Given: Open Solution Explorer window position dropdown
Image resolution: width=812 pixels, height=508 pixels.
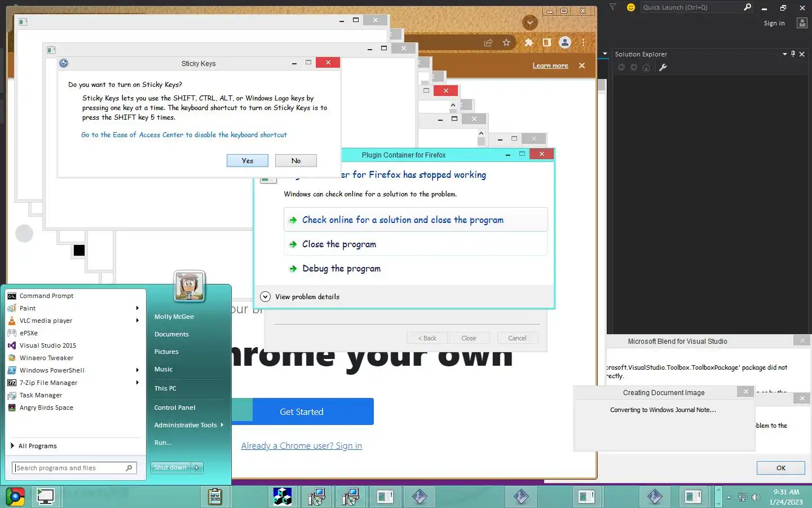Looking at the screenshot, I should [x=785, y=54].
